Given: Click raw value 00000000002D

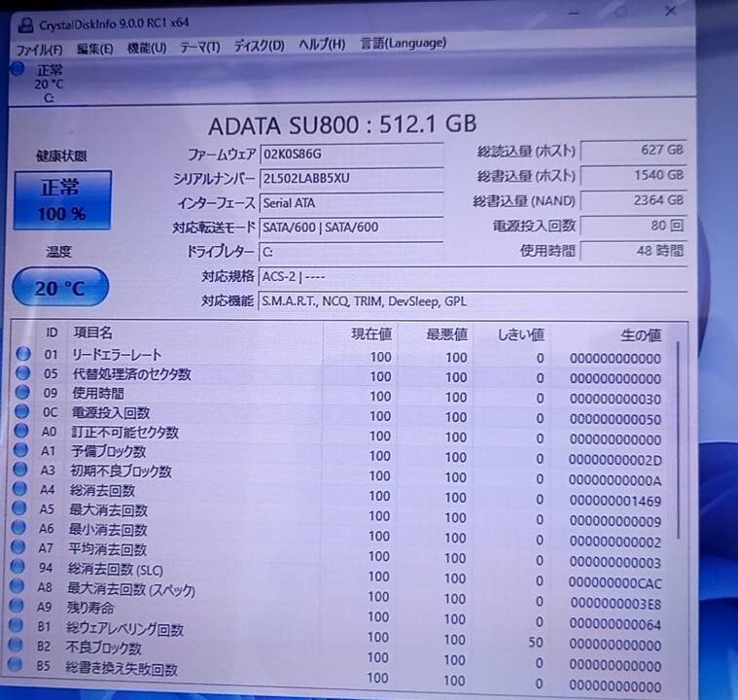Looking at the screenshot, I should 615,460.
